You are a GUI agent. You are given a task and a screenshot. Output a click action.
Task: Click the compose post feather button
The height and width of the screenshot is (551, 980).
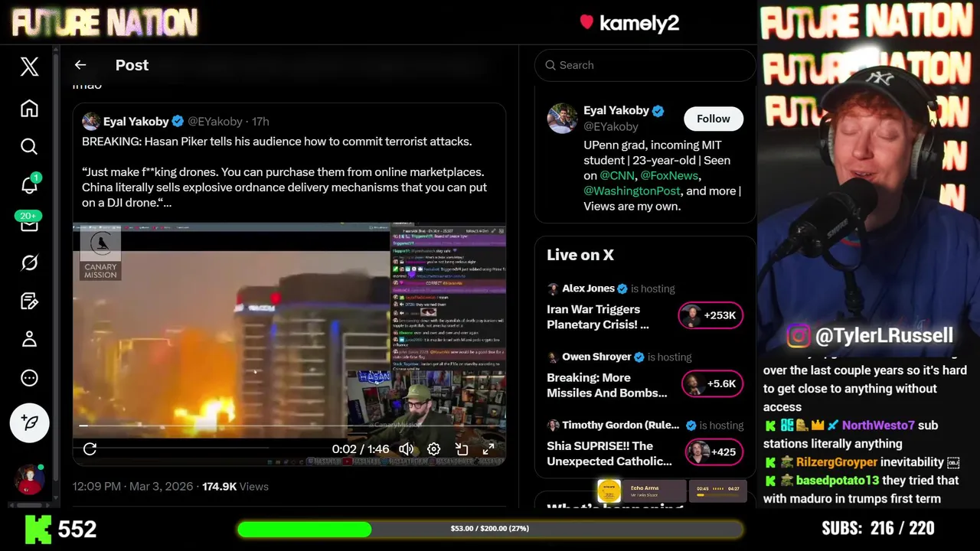(29, 422)
